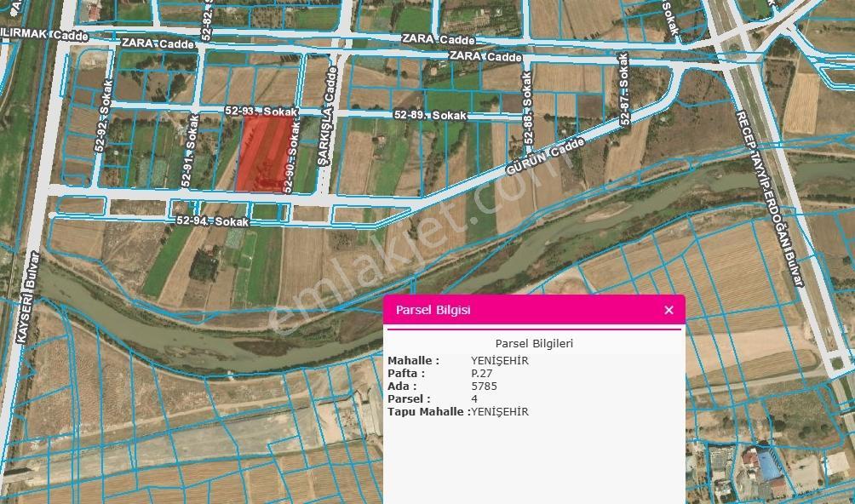Image resolution: width=855 pixels, height=504 pixels.
Task: Select the 52-88. Sokak label
Action: click(x=527, y=108)
